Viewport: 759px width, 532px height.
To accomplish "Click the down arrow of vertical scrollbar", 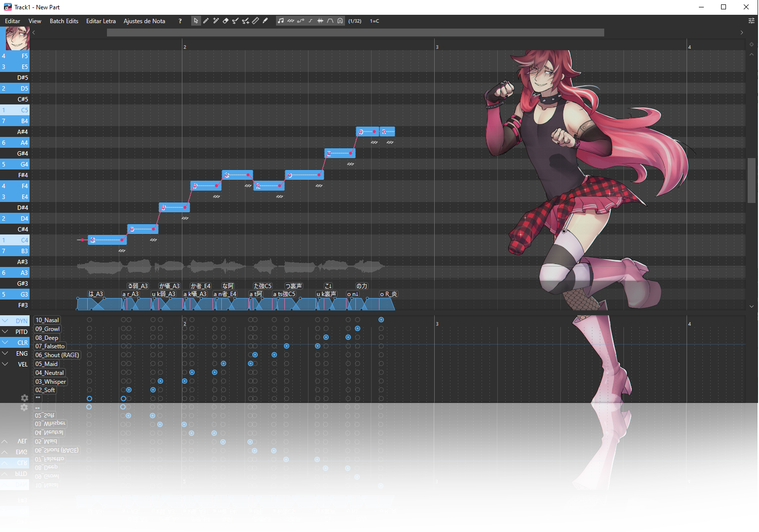I will pyautogui.click(x=752, y=306).
